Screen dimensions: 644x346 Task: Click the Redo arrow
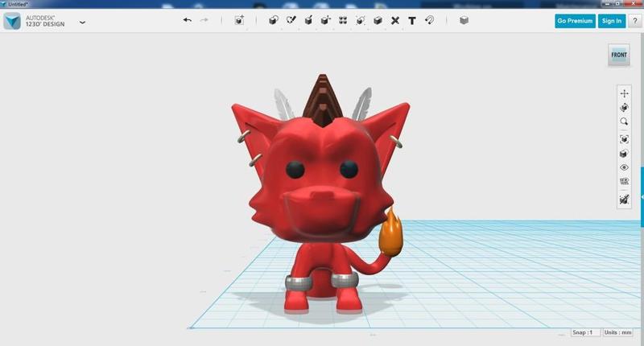204,20
